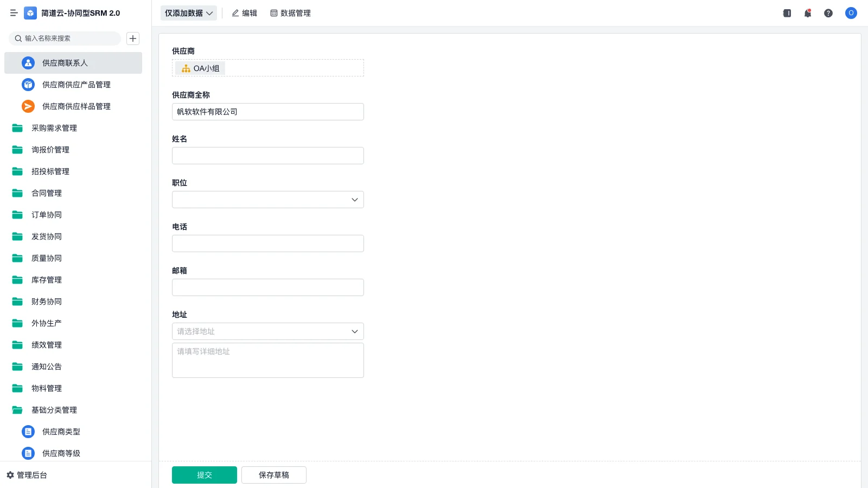Expand the 物料管理 folder

click(73, 388)
